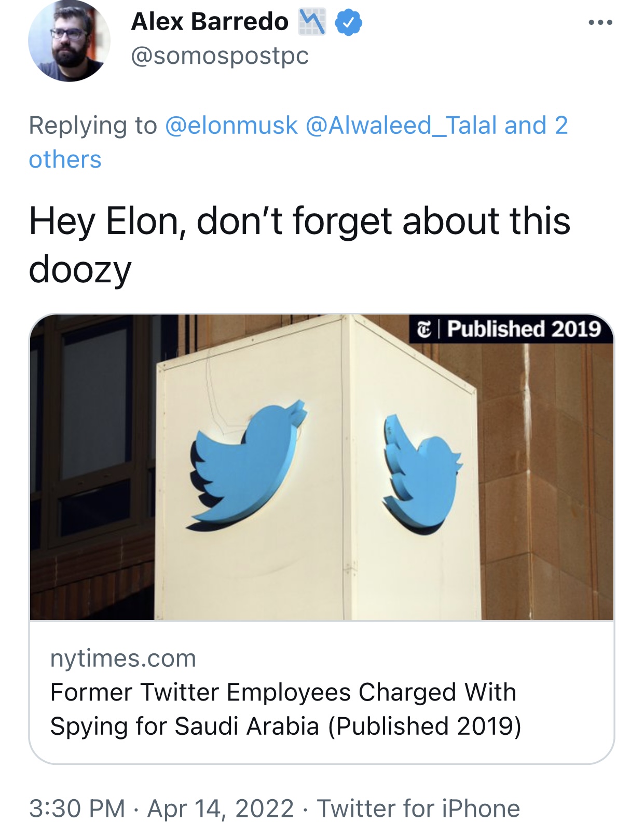Screen dimensions: 644x823
Task: Click the 3:30 PM timestamp
Action: coord(77,808)
